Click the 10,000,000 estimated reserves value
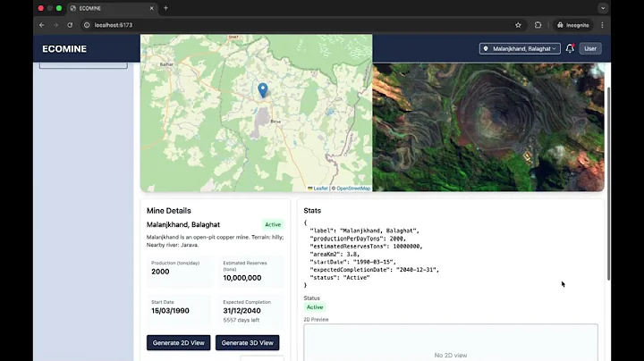Viewport: 644px width, 361px height. click(x=241, y=278)
